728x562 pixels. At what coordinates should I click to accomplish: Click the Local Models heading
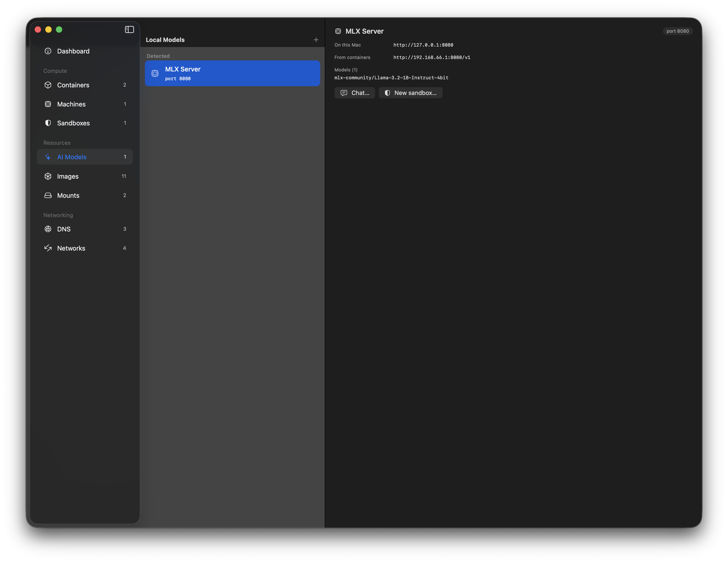pos(165,40)
